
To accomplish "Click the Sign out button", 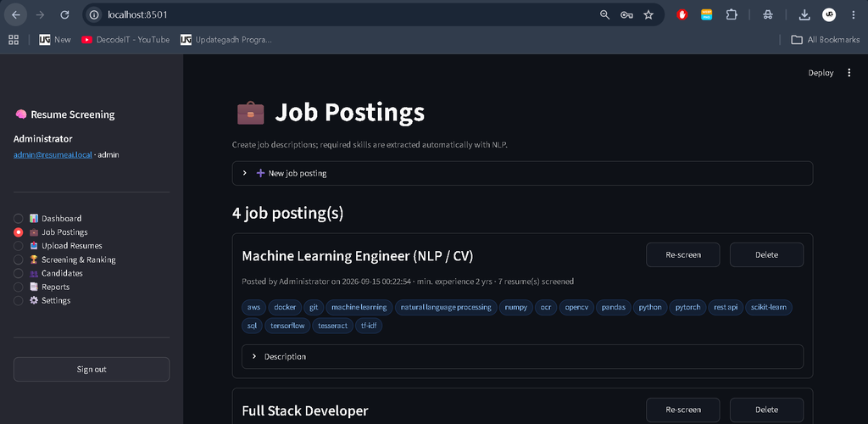I will pyautogui.click(x=92, y=369).
